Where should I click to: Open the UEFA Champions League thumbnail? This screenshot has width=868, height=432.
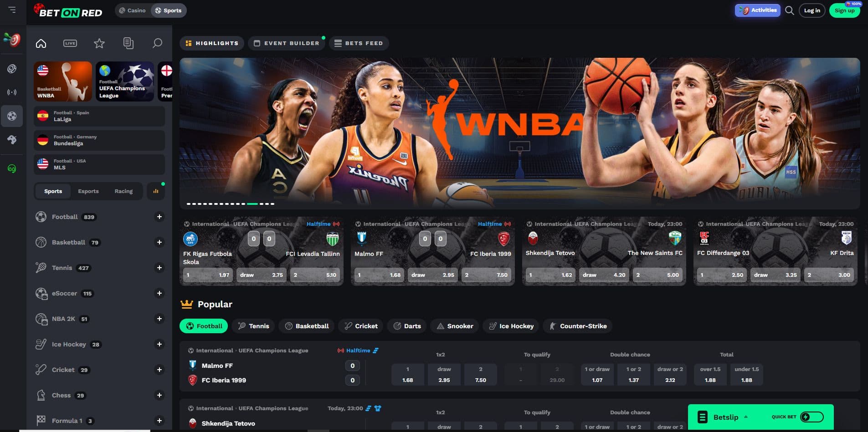[x=125, y=81]
